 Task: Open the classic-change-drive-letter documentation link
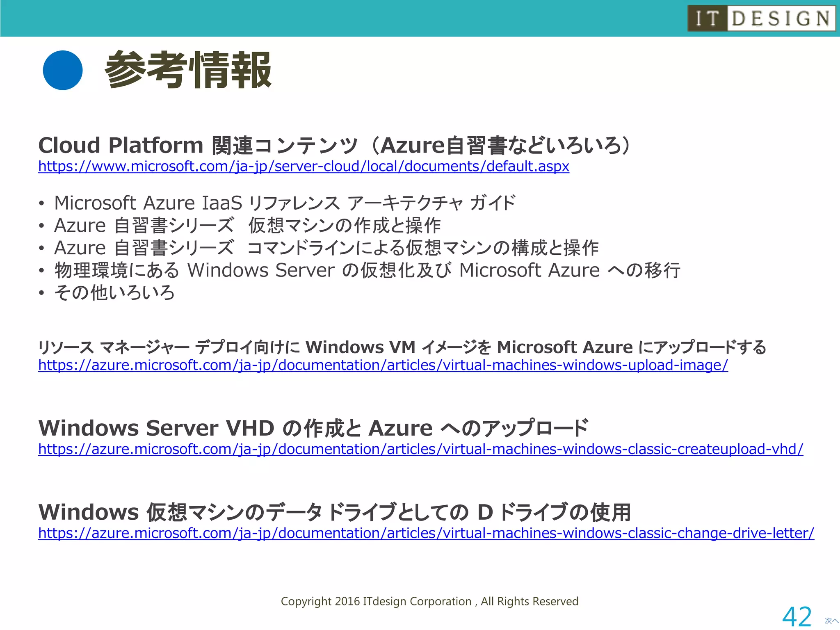pos(426,533)
